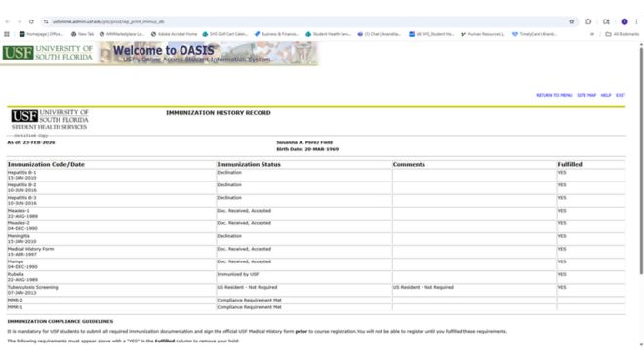Open the media control icon in toolbar
Image resolution: width=644 pixels, height=362 pixels.
[x=606, y=21]
